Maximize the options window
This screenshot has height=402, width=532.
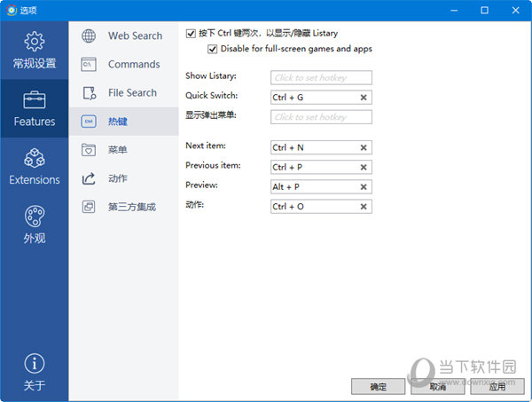point(484,10)
